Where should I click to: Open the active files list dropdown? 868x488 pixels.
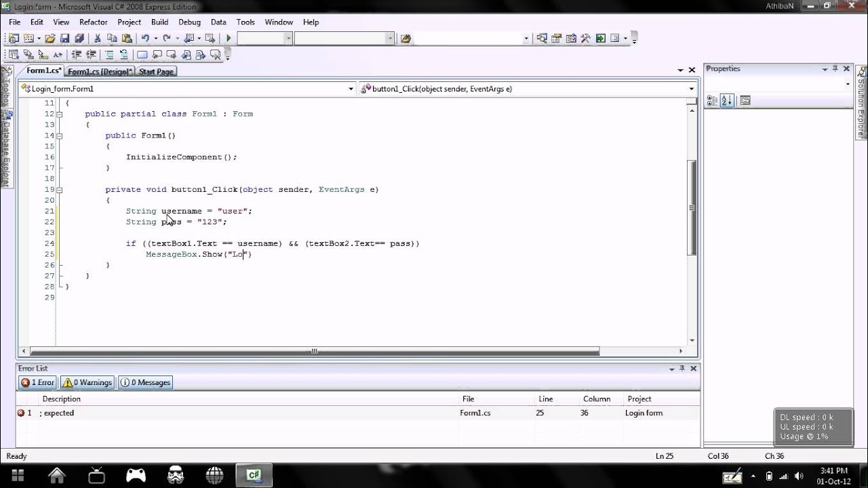(681, 70)
